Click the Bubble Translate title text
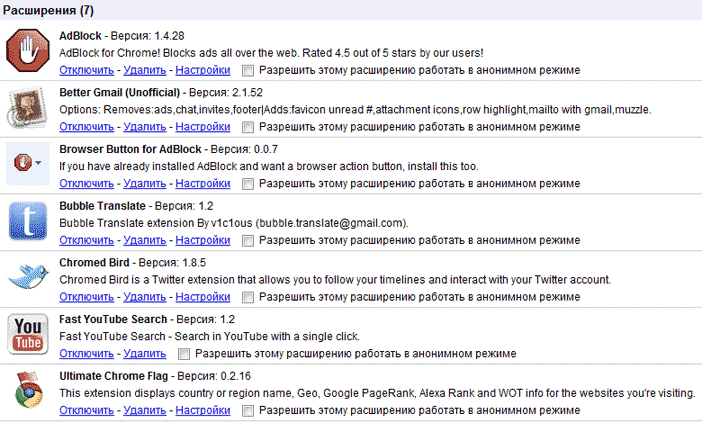The width and height of the screenshot is (702, 423). click(103, 206)
